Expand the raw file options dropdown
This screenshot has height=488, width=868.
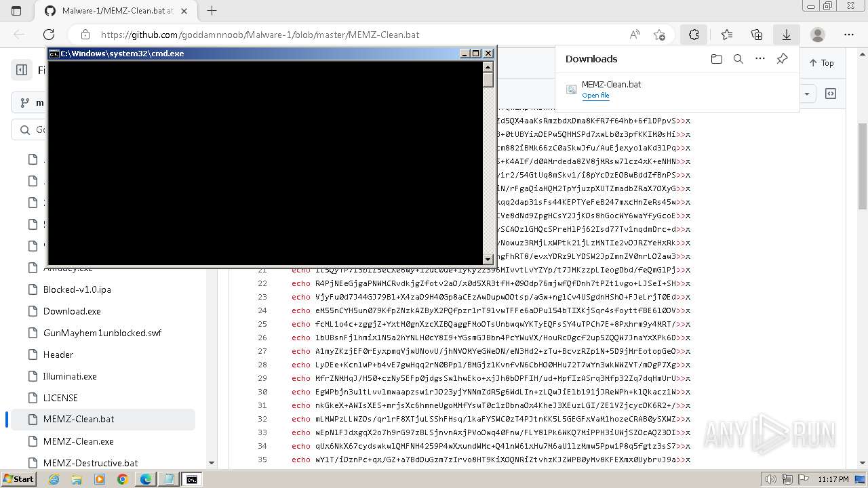807,94
